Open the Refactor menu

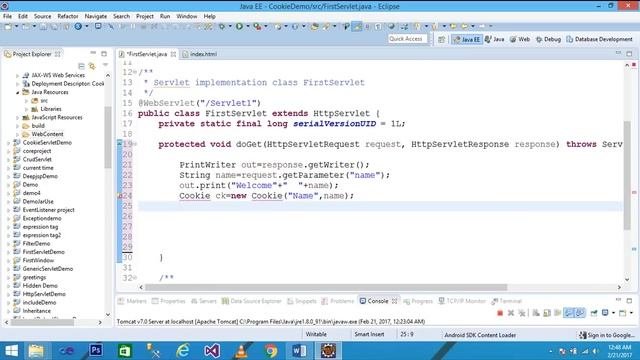pyautogui.click(x=68, y=16)
